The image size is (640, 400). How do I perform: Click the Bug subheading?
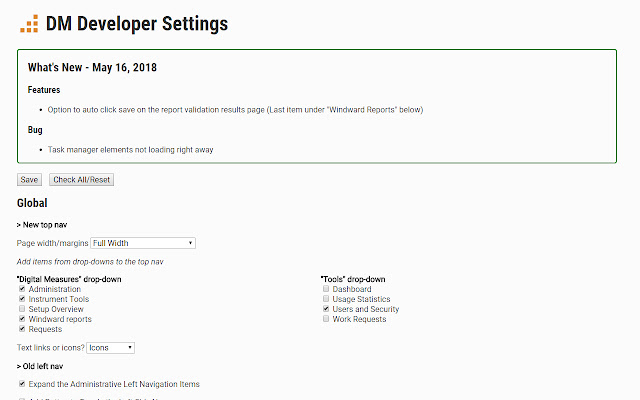point(35,130)
